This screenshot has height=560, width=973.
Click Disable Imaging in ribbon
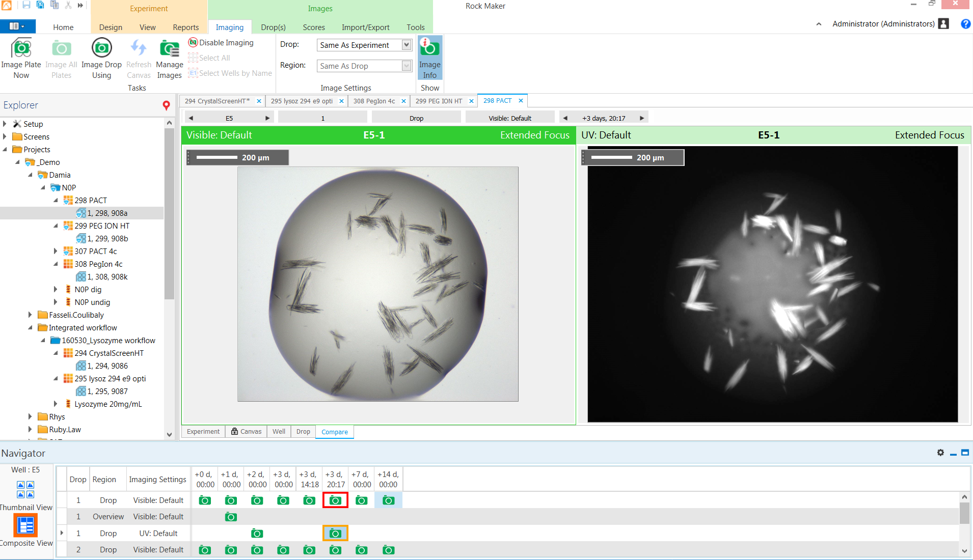pos(221,43)
